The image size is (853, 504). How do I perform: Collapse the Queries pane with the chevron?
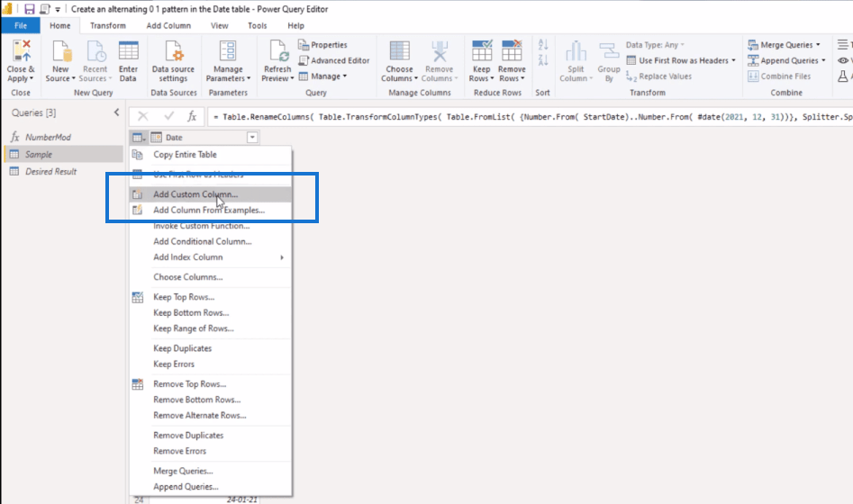click(x=116, y=112)
